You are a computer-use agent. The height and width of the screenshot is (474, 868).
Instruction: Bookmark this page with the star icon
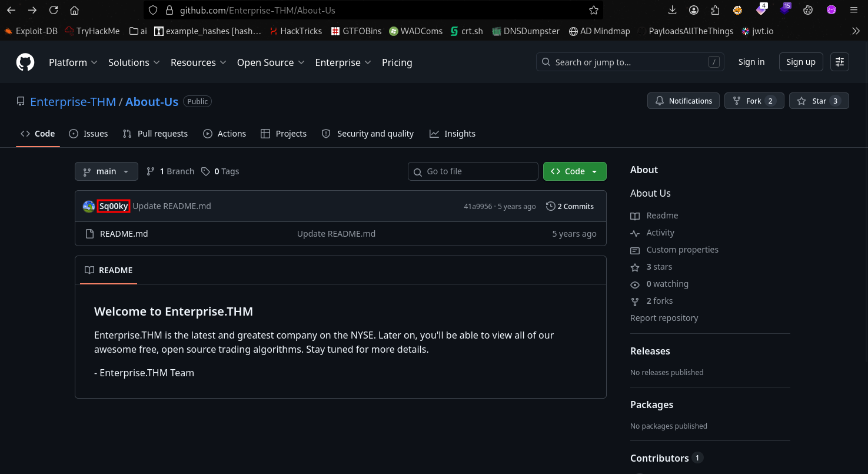[594, 10]
